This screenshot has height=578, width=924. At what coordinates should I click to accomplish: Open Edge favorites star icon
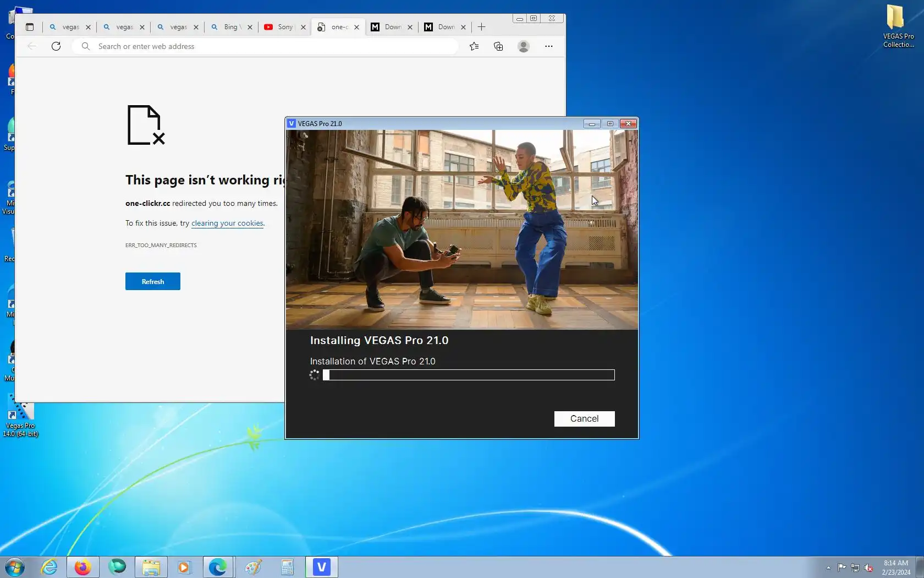[x=474, y=46]
